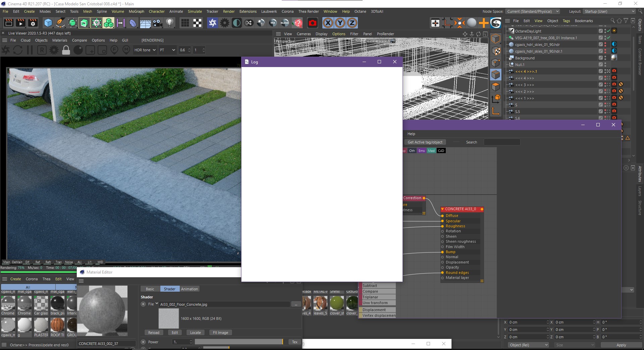Add a Camera object from toolbar
644x350 pixels.
157,23
